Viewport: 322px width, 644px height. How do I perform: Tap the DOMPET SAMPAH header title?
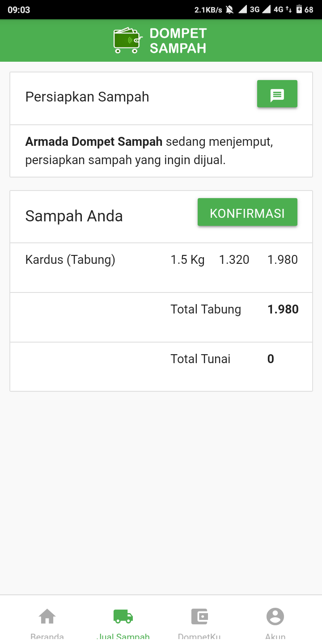[178, 41]
